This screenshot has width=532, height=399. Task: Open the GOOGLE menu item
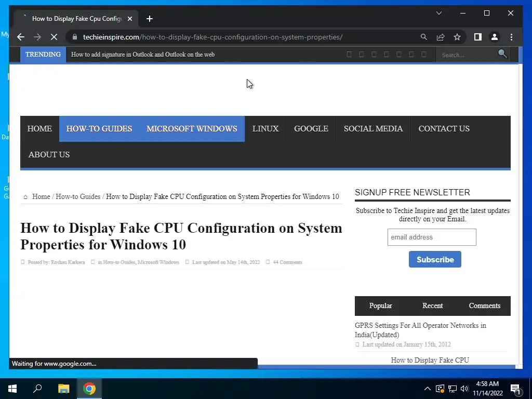click(311, 129)
